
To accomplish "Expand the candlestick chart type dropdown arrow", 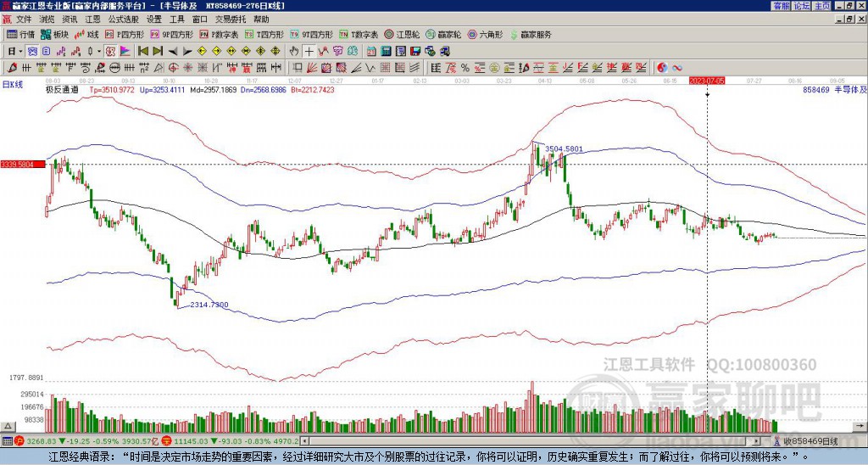I will tap(99, 52).
